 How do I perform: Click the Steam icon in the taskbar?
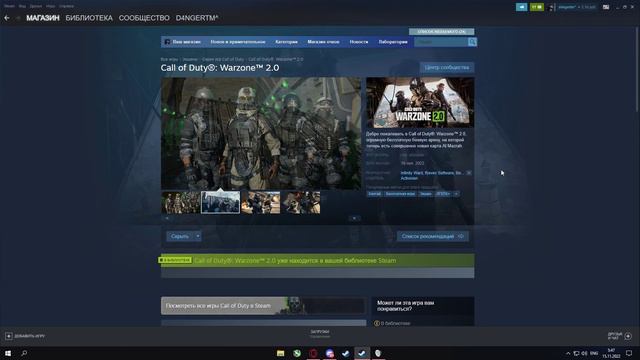tap(362, 353)
